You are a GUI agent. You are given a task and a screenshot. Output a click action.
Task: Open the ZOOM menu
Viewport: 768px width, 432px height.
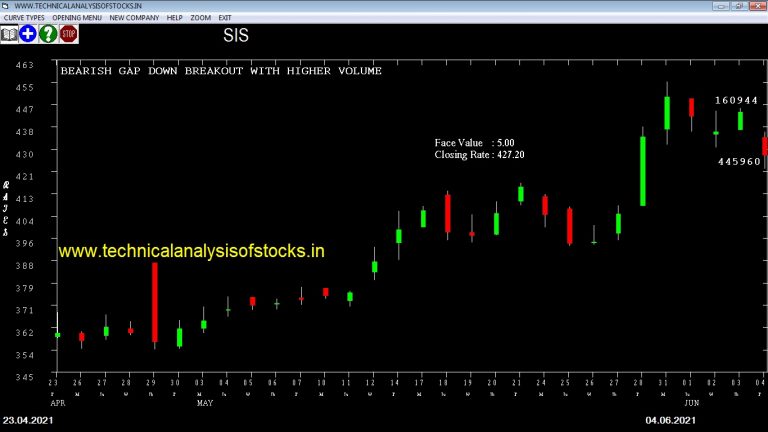click(x=200, y=18)
